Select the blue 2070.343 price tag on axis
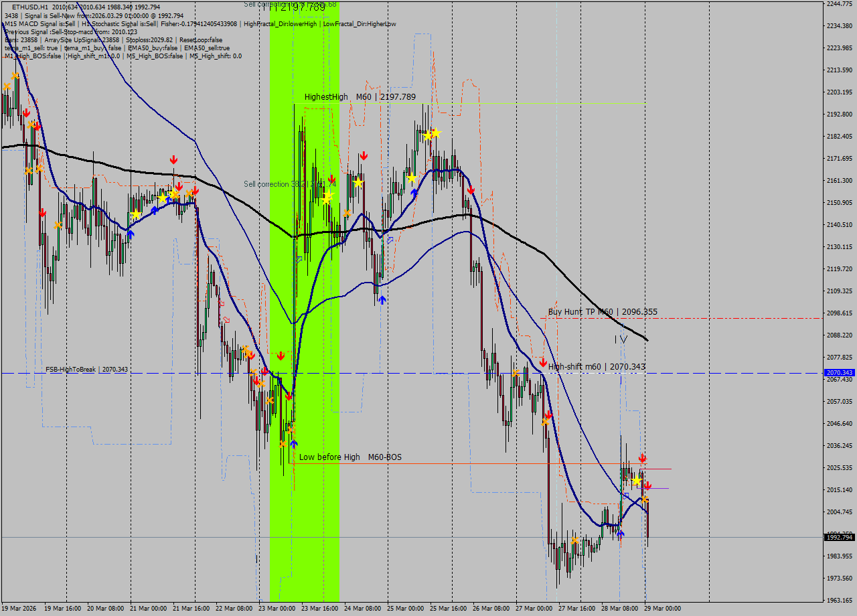 [839, 372]
